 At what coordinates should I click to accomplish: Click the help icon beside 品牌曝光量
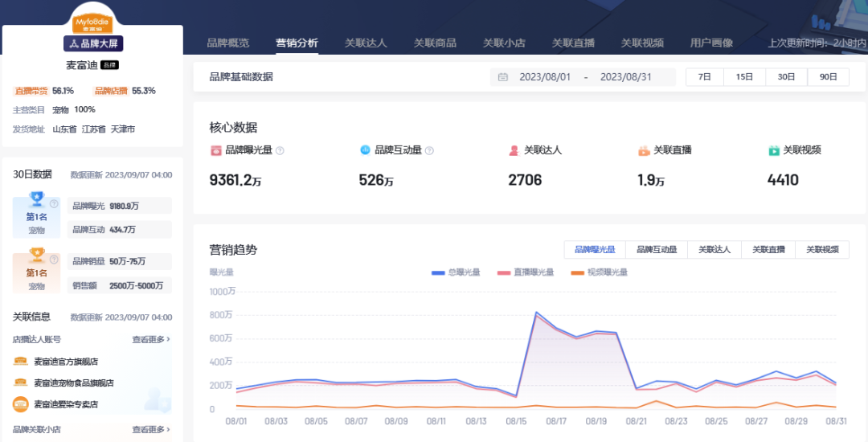coord(280,150)
